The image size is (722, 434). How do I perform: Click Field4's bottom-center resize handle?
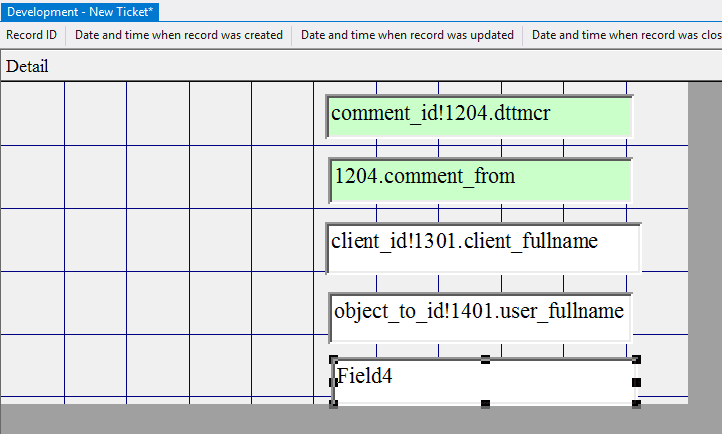(x=485, y=404)
